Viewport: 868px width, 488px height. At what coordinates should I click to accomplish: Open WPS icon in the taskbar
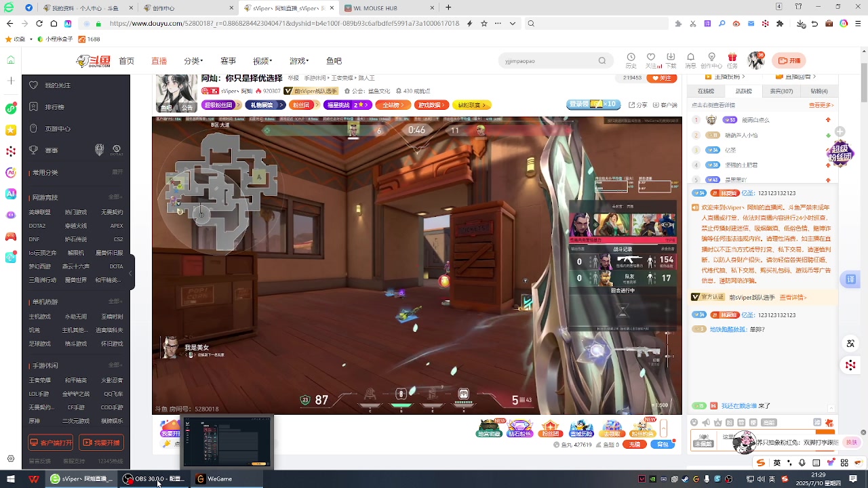point(34,479)
